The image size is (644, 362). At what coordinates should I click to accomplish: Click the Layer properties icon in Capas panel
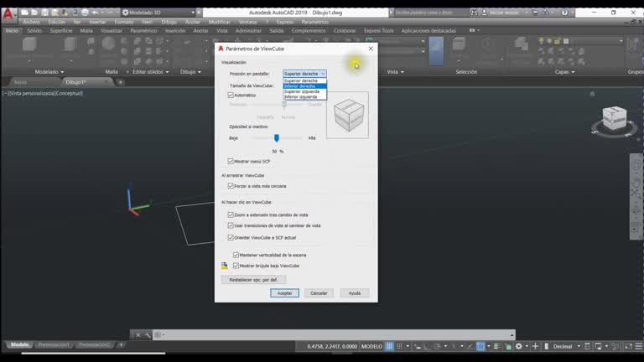point(522,44)
